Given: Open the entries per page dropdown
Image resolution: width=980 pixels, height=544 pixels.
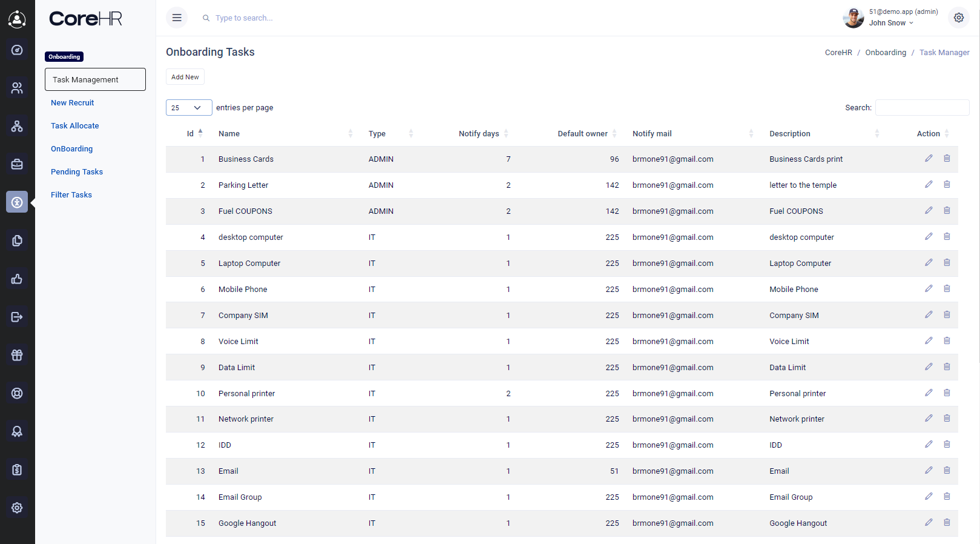Looking at the screenshot, I should [x=189, y=108].
